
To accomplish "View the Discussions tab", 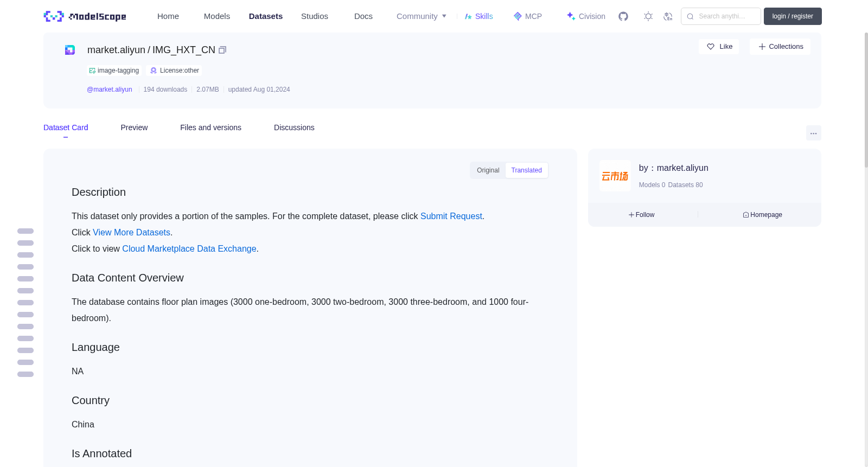I will coord(294,127).
